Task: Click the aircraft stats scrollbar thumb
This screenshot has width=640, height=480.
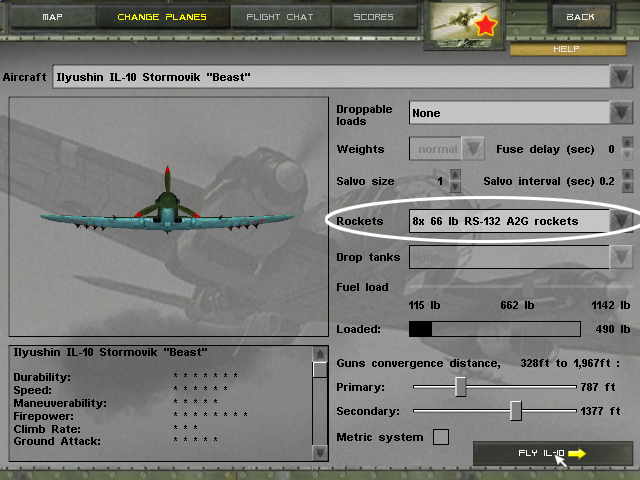Action: point(320,369)
